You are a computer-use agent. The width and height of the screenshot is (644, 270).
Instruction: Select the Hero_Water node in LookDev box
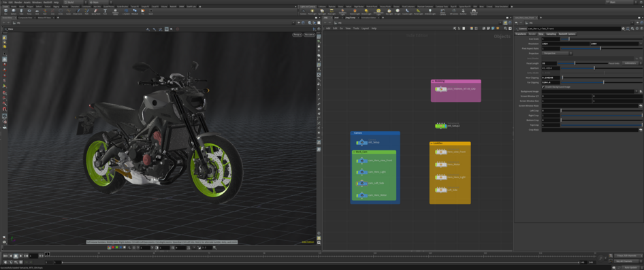[440, 165]
